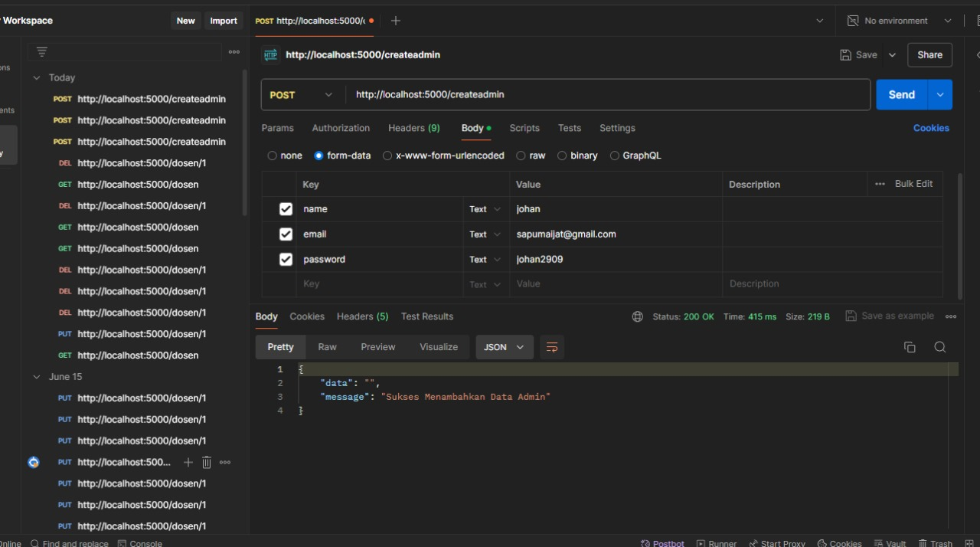
Task: Open the Vault from the status bar
Action: (x=890, y=543)
